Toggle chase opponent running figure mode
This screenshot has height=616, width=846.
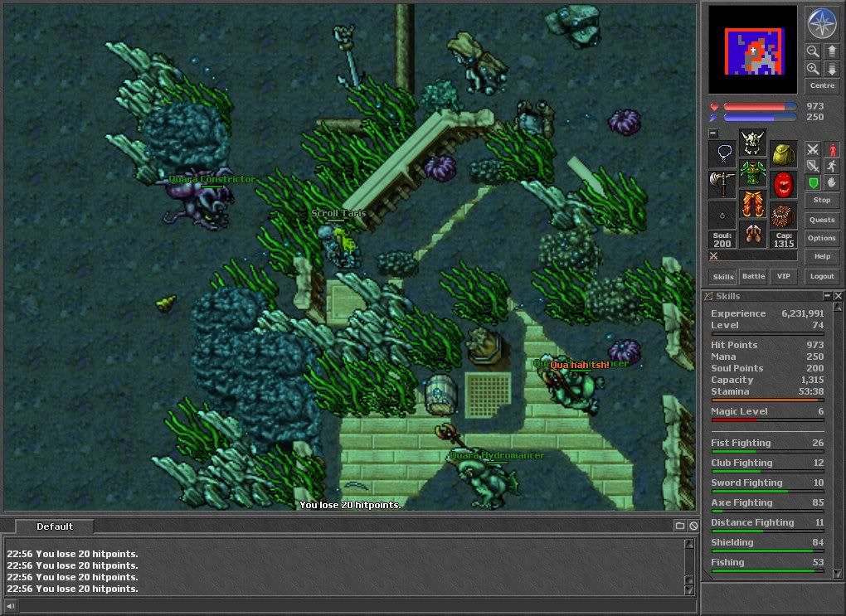pyautogui.click(x=831, y=166)
